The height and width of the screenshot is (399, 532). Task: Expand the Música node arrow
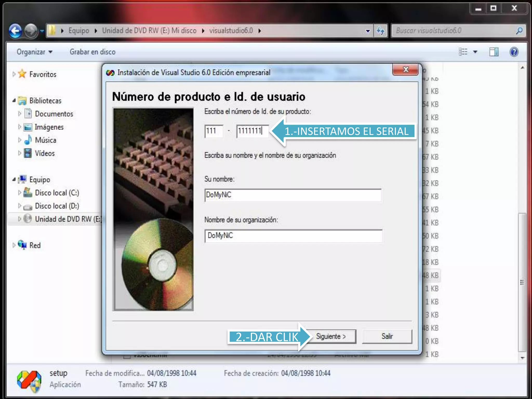tap(19, 140)
